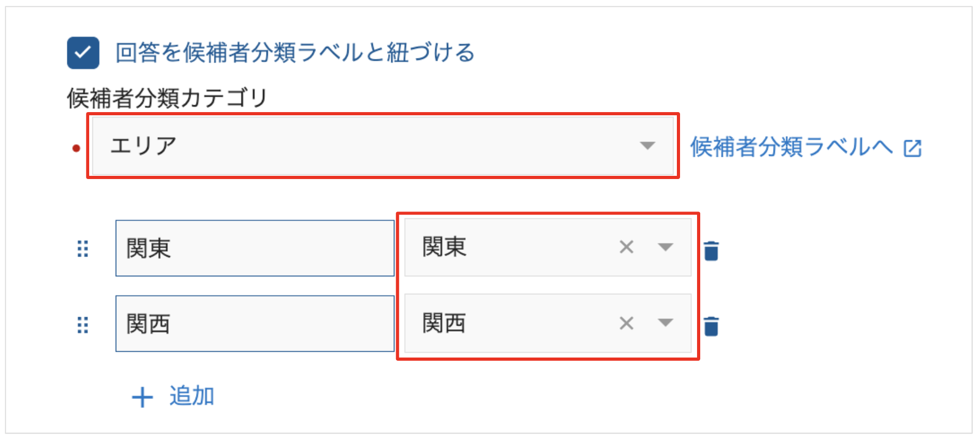Open the 関西 label dropdown

[510, 323]
